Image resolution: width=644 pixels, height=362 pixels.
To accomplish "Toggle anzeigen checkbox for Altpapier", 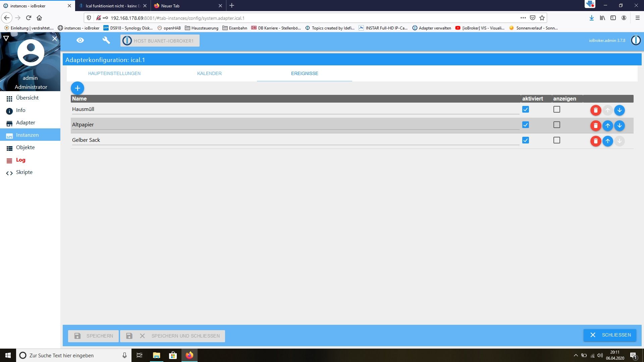I will 556,125.
